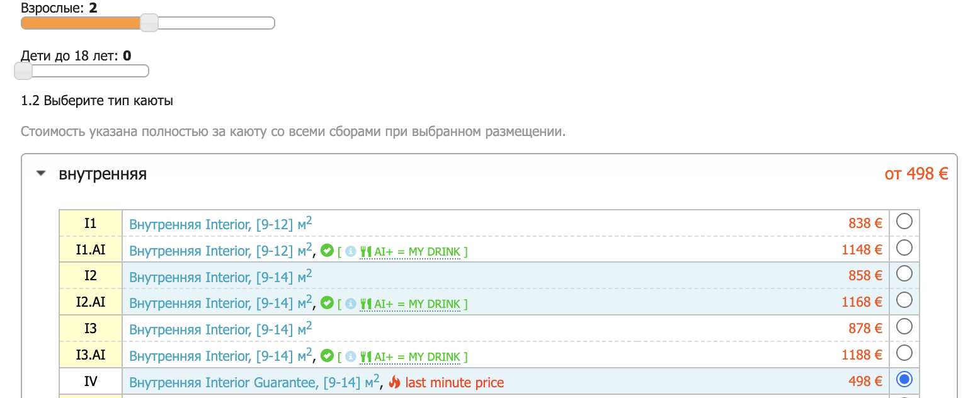Screen dimensions: 980x398
Task: Click the info icon in the I2.AI row
Action: coord(351,304)
